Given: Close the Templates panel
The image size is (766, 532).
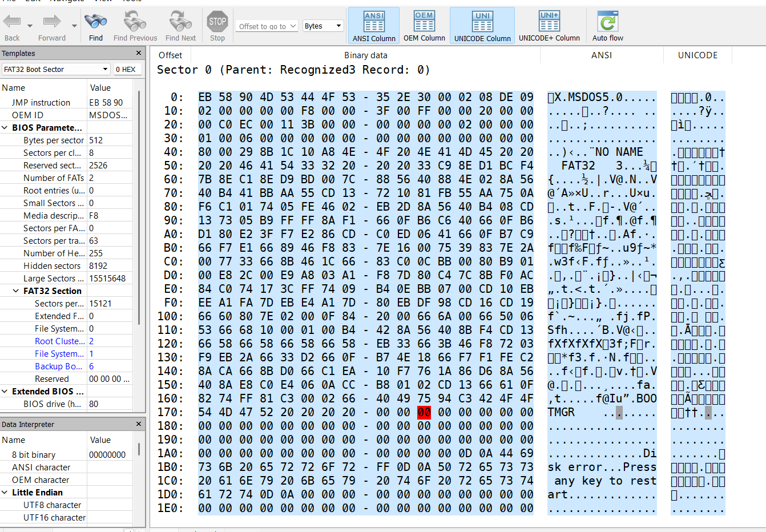Looking at the screenshot, I should pos(139,53).
